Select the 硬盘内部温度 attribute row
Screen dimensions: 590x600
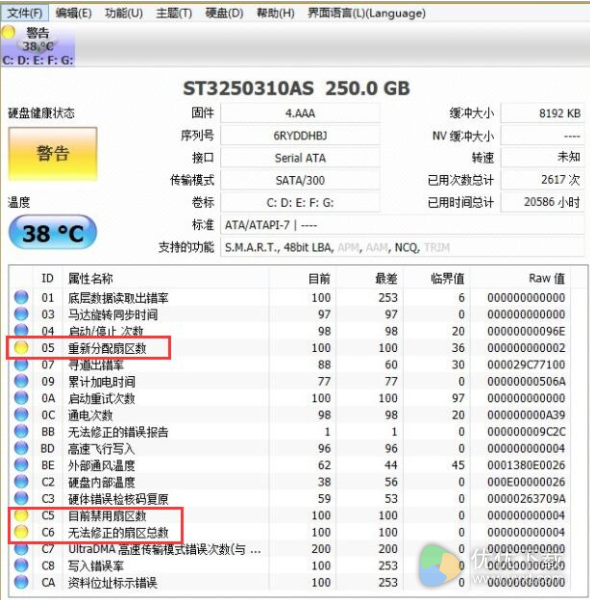pyautogui.click(x=289, y=482)
